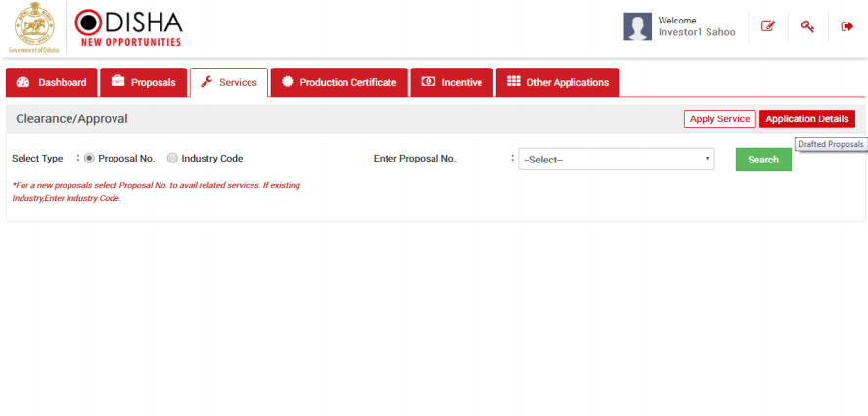The width and height of the screenshot is (868, 416).
Task: Click the logout arrow icon
Action: [847, 26]
